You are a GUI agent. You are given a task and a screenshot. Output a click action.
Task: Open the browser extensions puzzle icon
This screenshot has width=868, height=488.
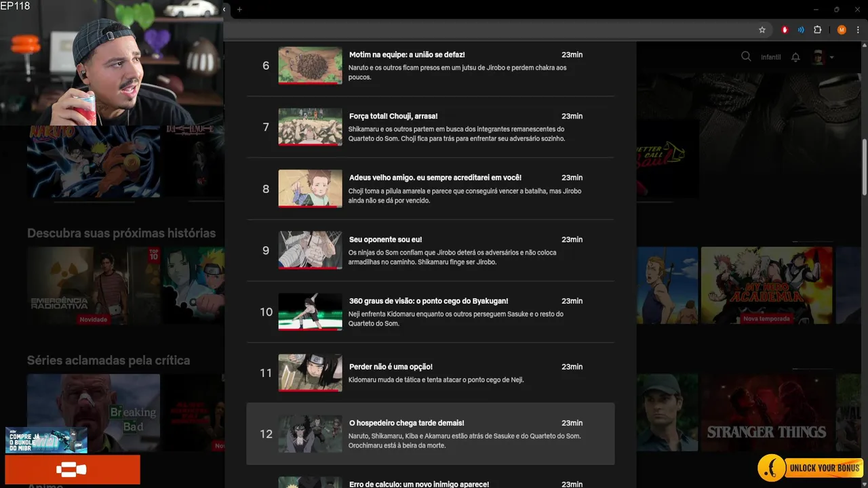[x=817, y=30]
